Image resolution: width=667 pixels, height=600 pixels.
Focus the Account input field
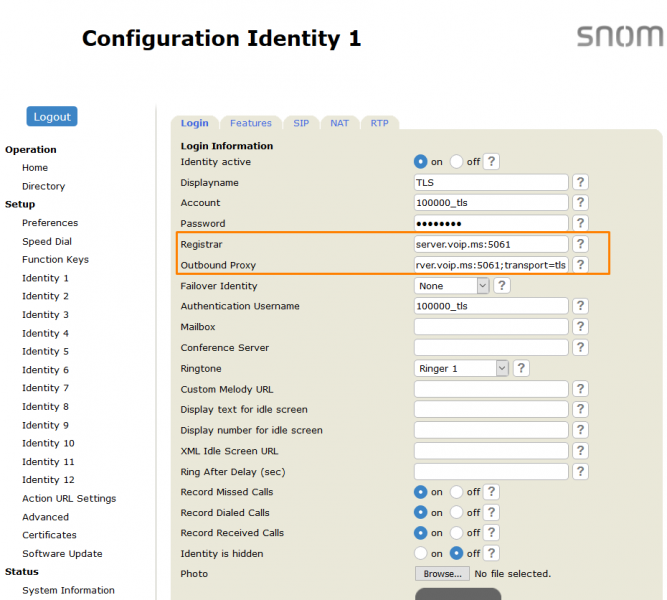491,203
